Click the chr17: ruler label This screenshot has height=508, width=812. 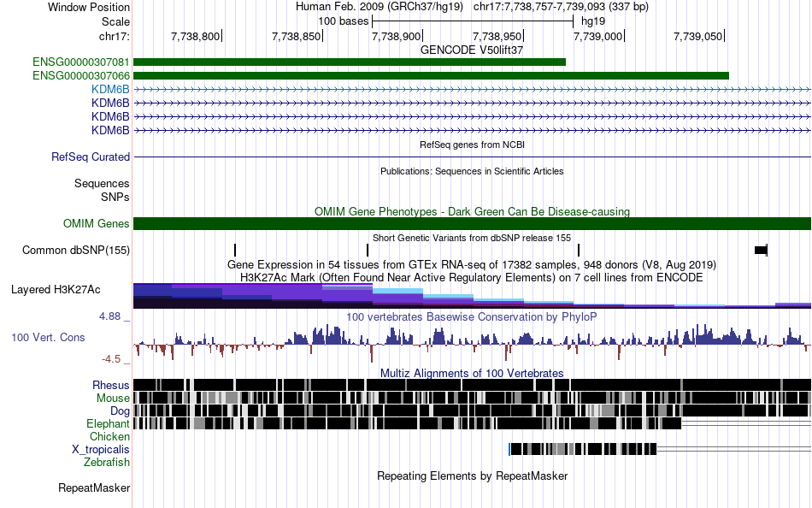pyautogui.click(x=114, y=36)
